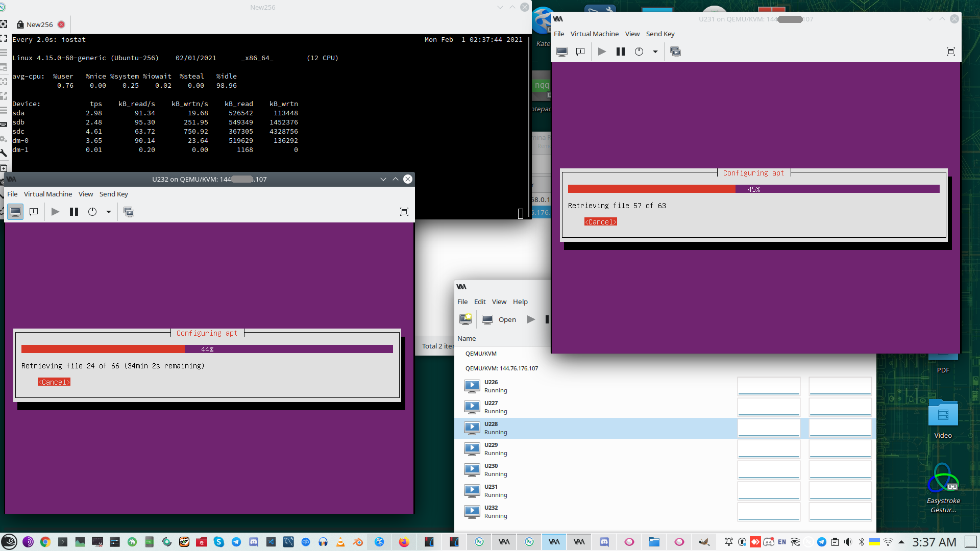Open Send Key menu in U232 window
The image size is (980, 551).
(x=113, y=194)
